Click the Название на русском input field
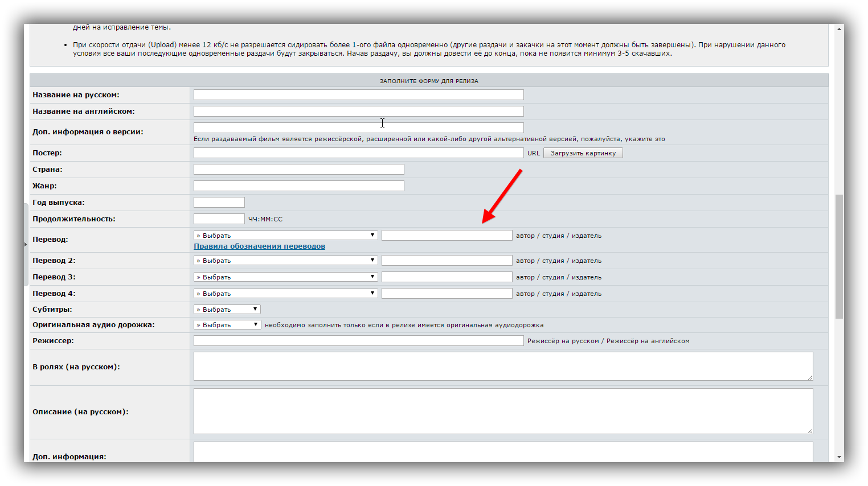The image size is (868, 486). (x=358, y=95)
